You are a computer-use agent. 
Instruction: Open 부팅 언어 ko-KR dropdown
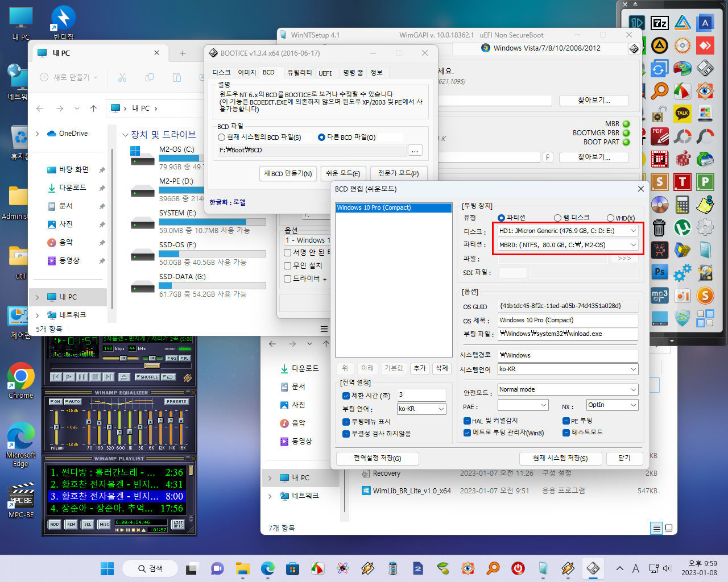(421, 409)
